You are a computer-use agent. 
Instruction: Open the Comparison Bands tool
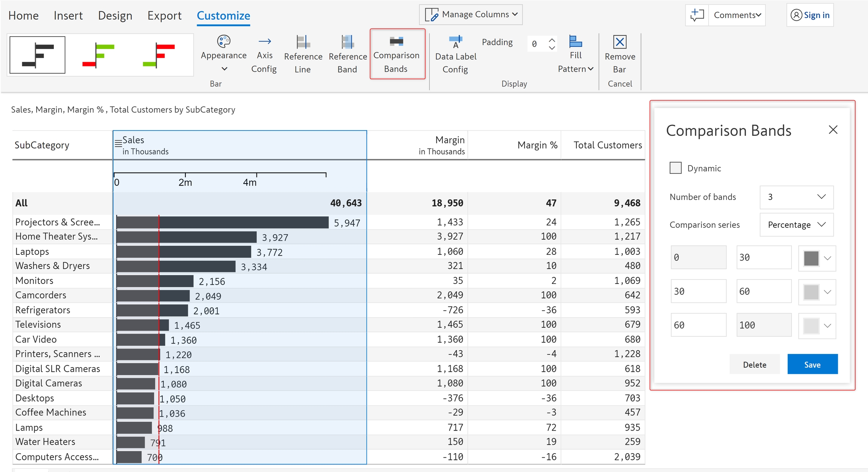tap(396, 54)
